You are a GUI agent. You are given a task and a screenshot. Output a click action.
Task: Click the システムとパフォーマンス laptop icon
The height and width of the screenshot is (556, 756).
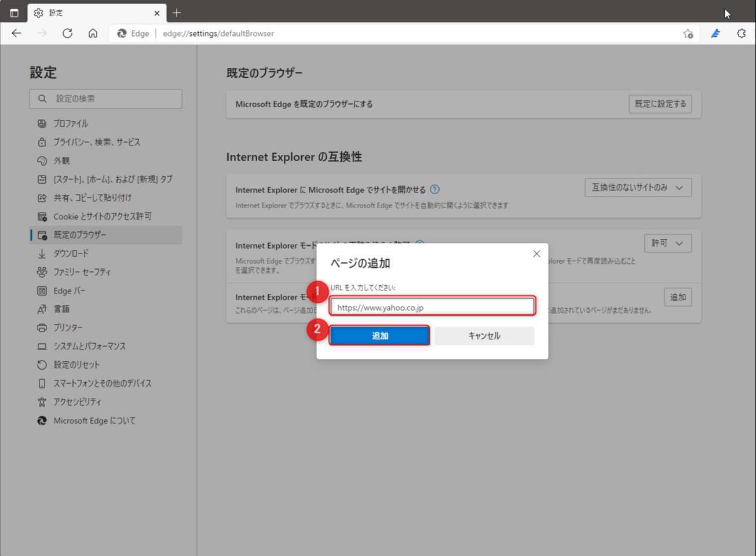[x=42, y=346]
